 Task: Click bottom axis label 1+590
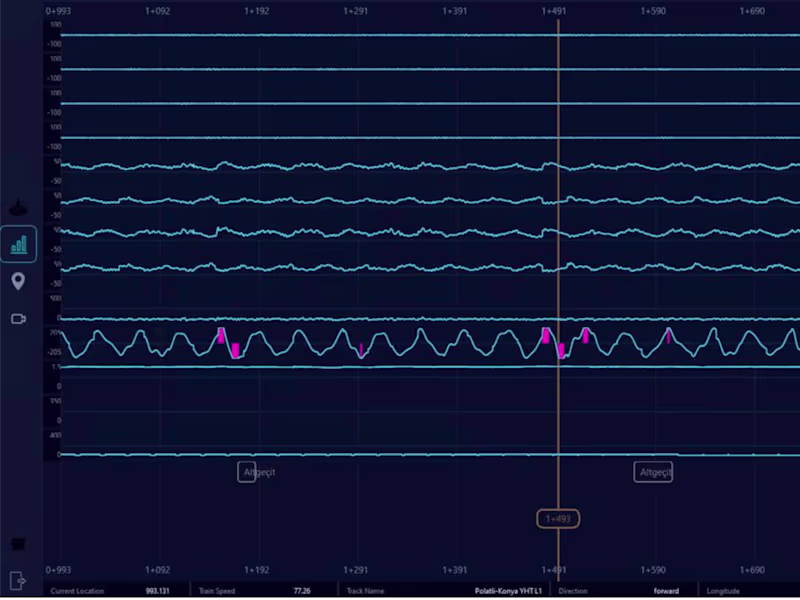653,570
